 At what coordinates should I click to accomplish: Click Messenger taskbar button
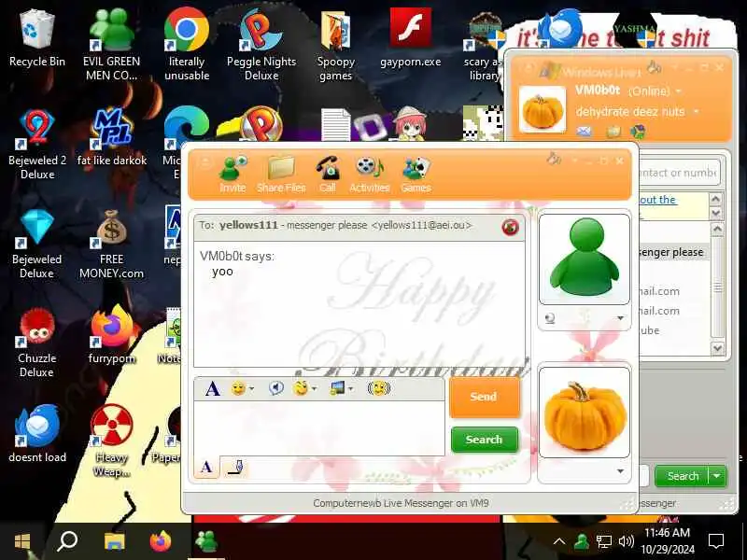206,541
